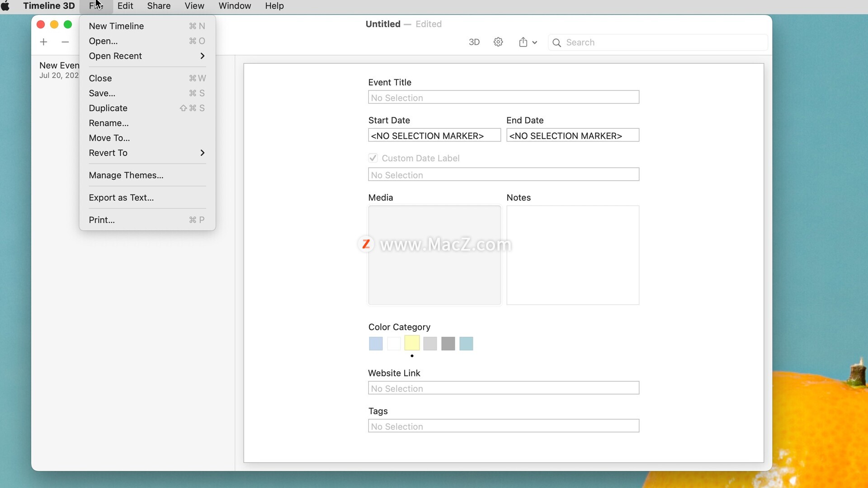Open the Share menu in menu bar

tap(159, 6)
